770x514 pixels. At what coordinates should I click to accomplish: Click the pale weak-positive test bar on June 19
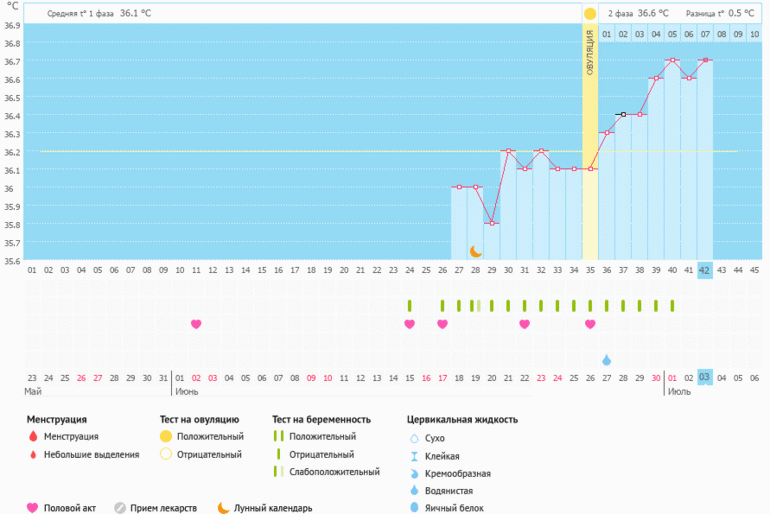pos(476,305)
